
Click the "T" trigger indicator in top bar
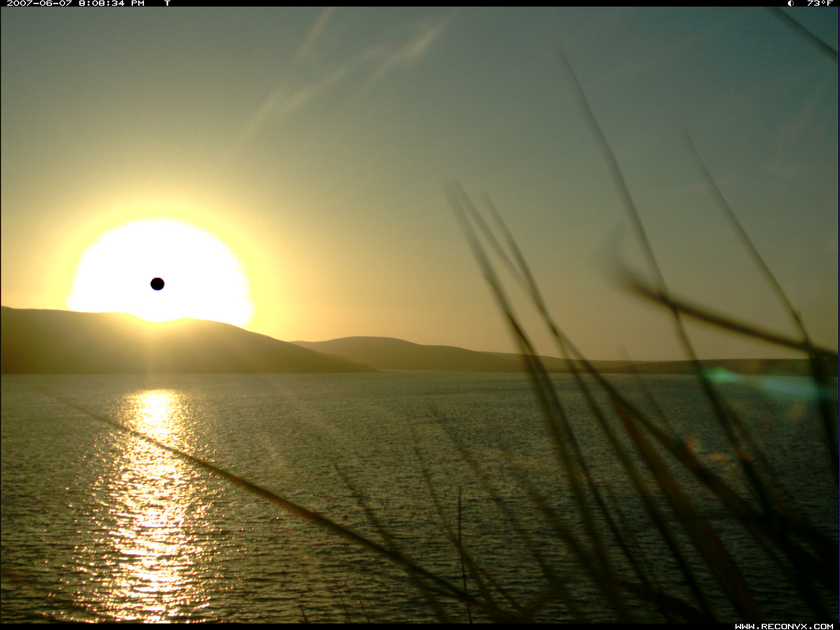167,3
